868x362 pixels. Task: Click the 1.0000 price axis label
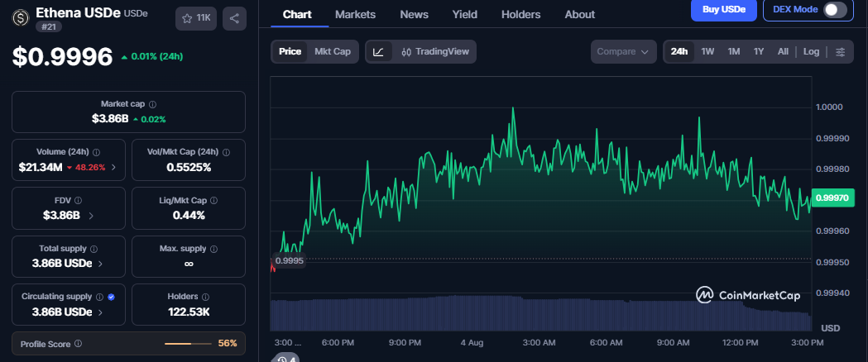click(829, 107)
